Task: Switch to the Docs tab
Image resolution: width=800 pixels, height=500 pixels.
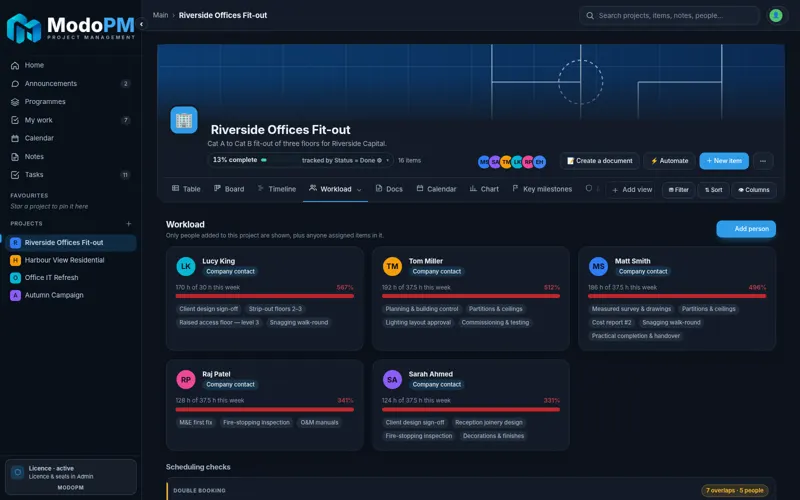Action: click(x=389, y=189)
